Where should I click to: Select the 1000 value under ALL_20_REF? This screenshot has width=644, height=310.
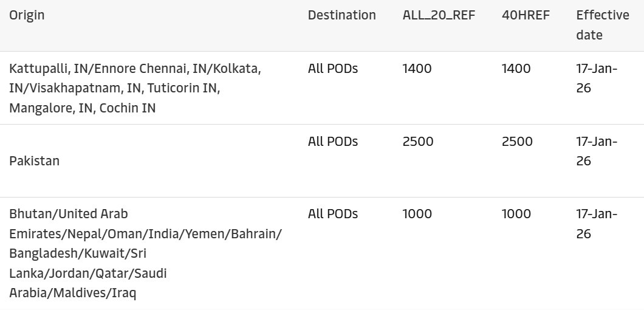417,214
